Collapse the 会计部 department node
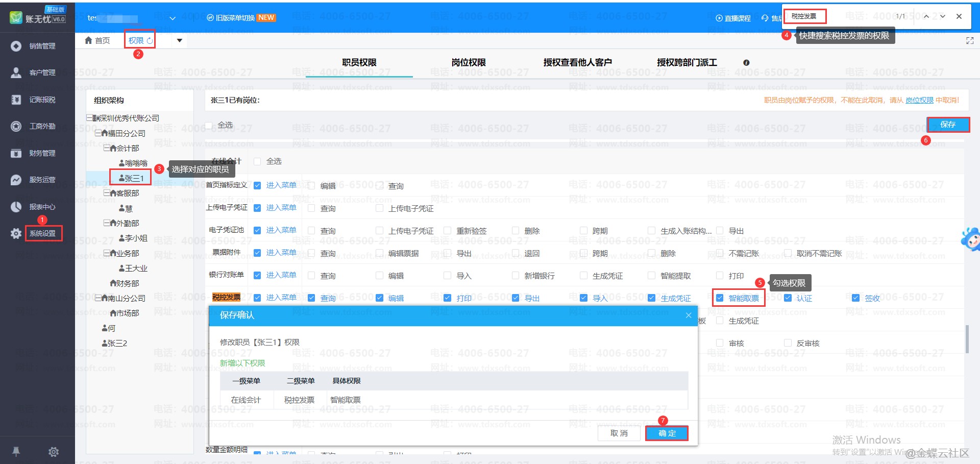This screenshot has height=464, width=980. 107,148
